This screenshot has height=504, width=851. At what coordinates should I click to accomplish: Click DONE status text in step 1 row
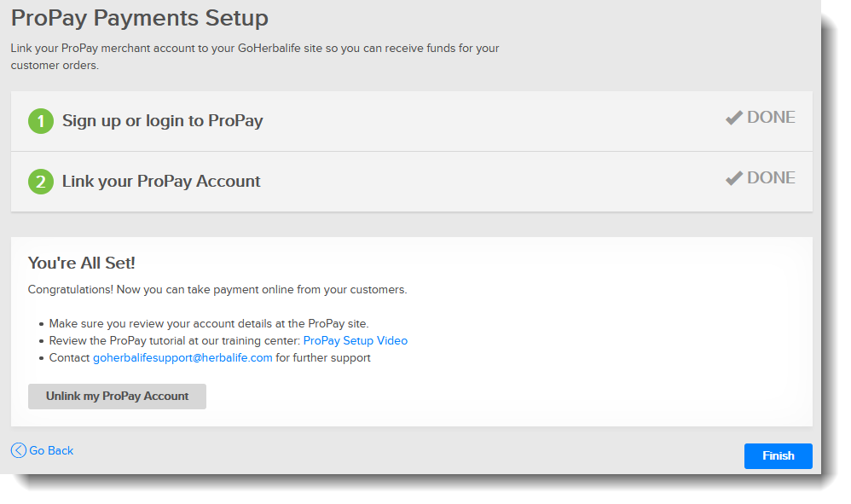tap(771, 118)
